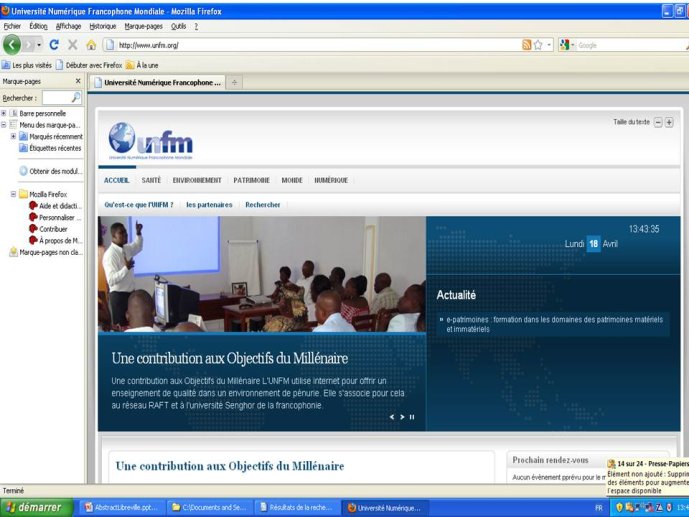689x517 pixels.
Task: Select À propos de Mozilla bookmark
Action: tap(55, 241)
